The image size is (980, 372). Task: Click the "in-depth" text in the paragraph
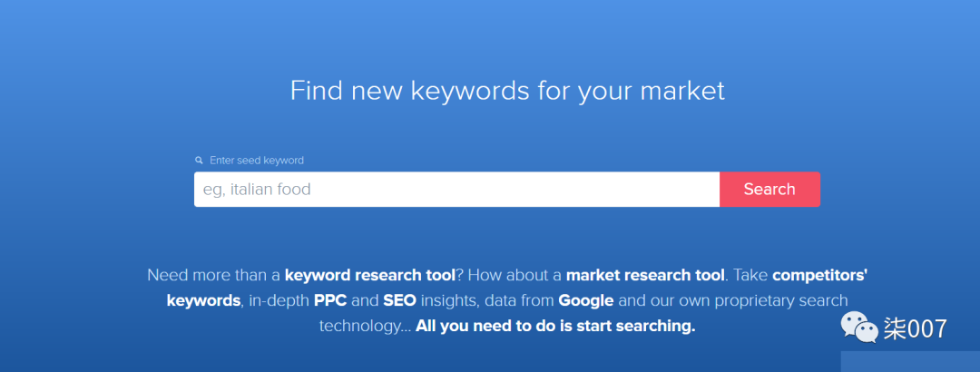click(279, 300)
